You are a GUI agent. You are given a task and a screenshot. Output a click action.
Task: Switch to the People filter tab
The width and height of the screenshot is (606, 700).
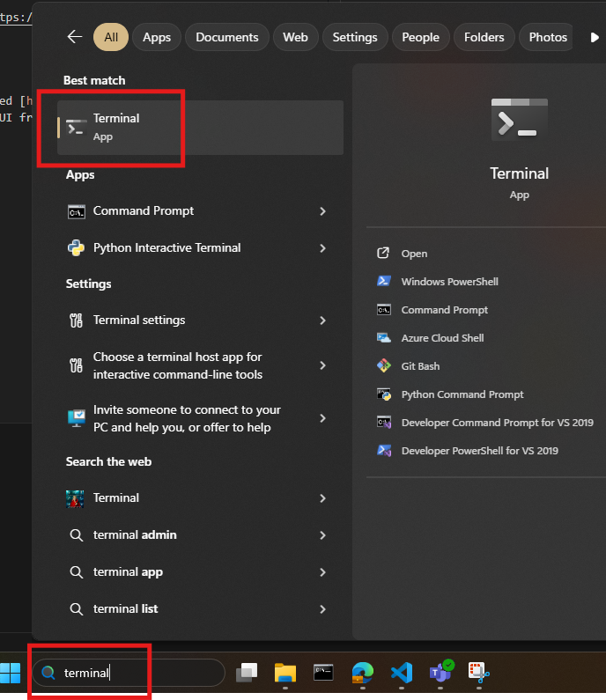coord(420,37)
